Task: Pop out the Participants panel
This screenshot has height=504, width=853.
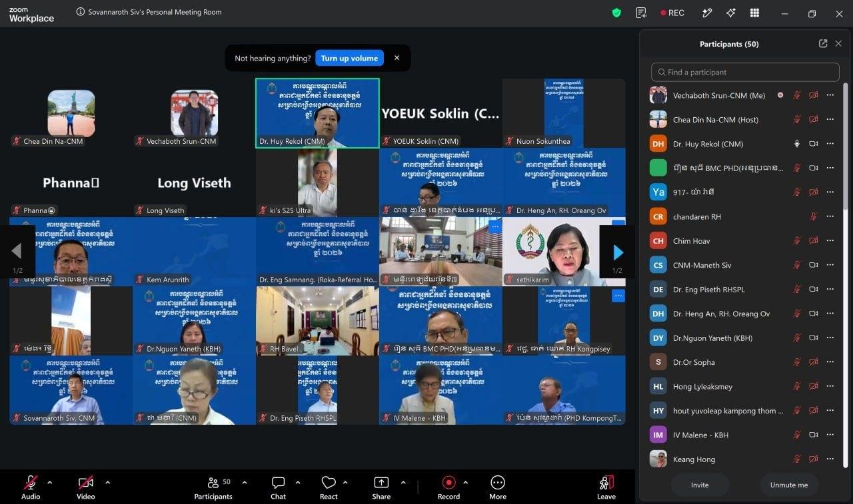Action: pyautogui.click(x=823, y=43)
